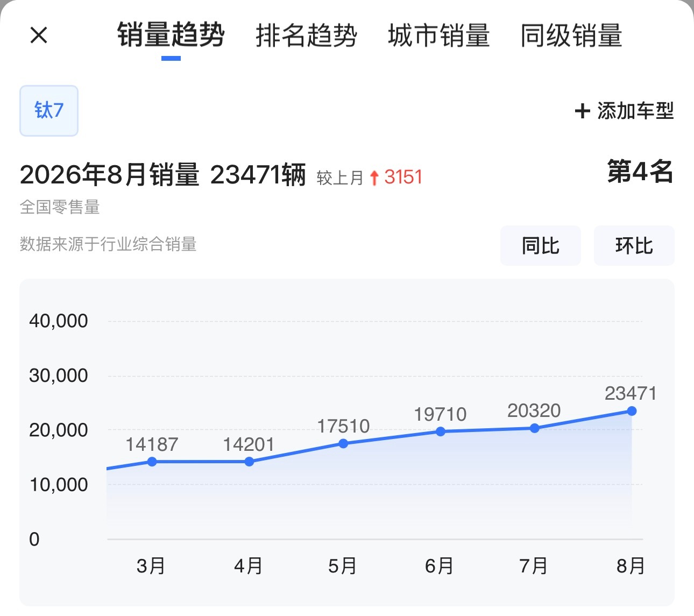Close the sales trend panel
This screenshot has width=694, height=616.
click(x=39, y=36)
